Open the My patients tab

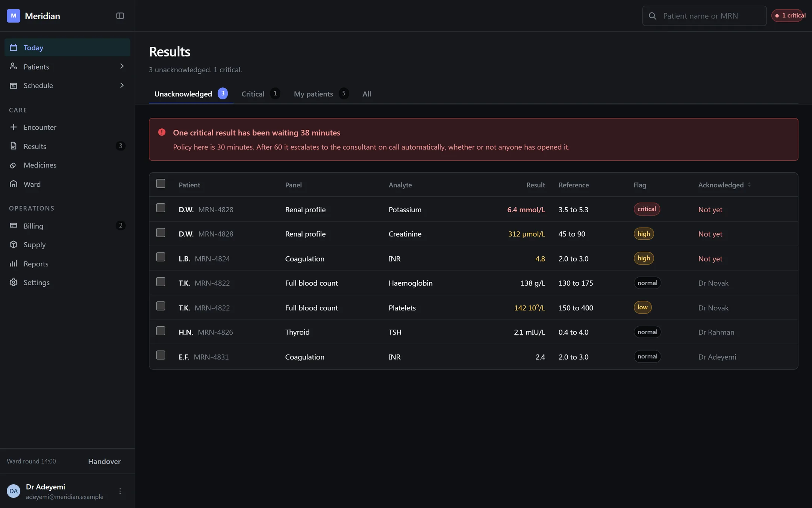(321, 94)
